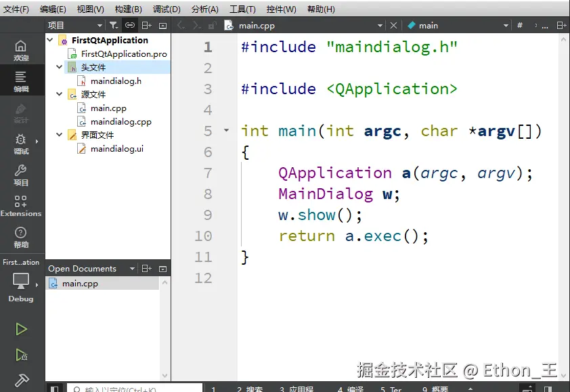Open the Open Documents view dropdown
Screen dimensions: 570x392
(132, 269)
